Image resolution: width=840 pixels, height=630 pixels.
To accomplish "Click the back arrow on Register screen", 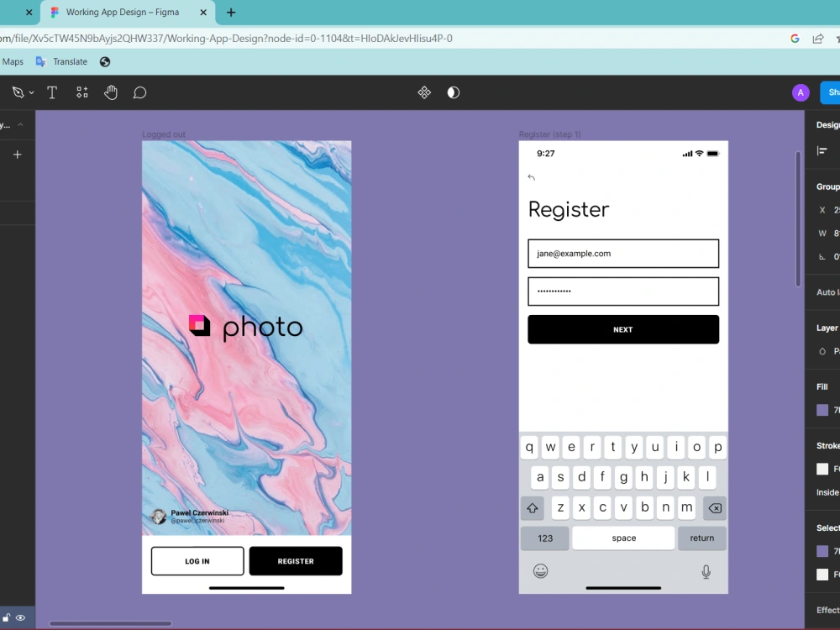I will [531, 177].
